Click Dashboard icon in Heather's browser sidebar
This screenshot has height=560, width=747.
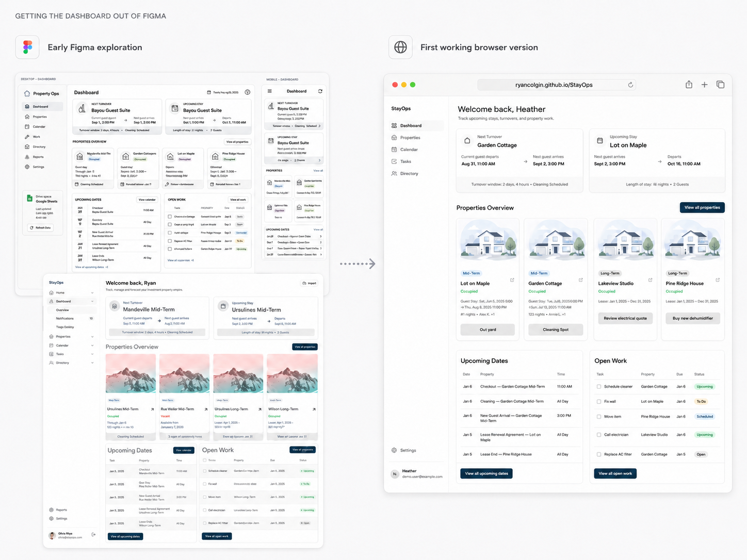pyautogui.click(x=394, y=125)
